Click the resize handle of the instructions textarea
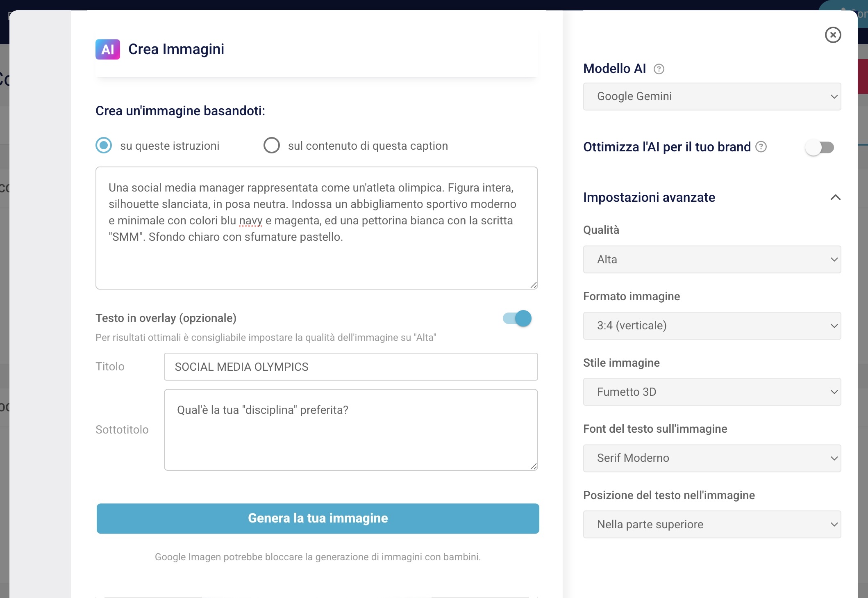Image resolution: width=868 pixels, height=598 pixels. click(x=533, y=285)
